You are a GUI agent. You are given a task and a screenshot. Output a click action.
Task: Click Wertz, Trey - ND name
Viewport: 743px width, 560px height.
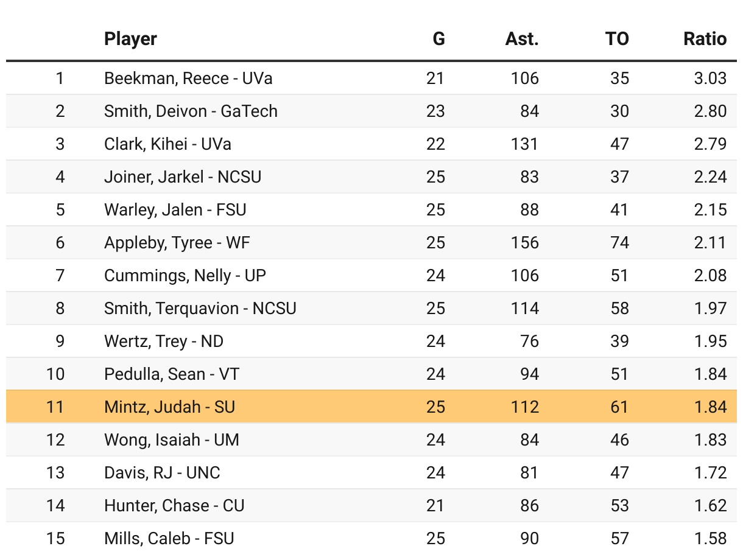164,341
